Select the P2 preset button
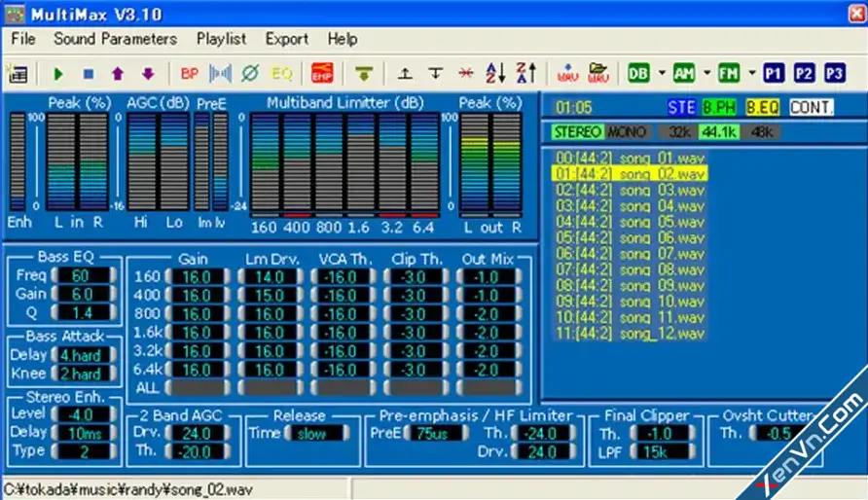This screenshot has height=500, width=868. [804, 74]
